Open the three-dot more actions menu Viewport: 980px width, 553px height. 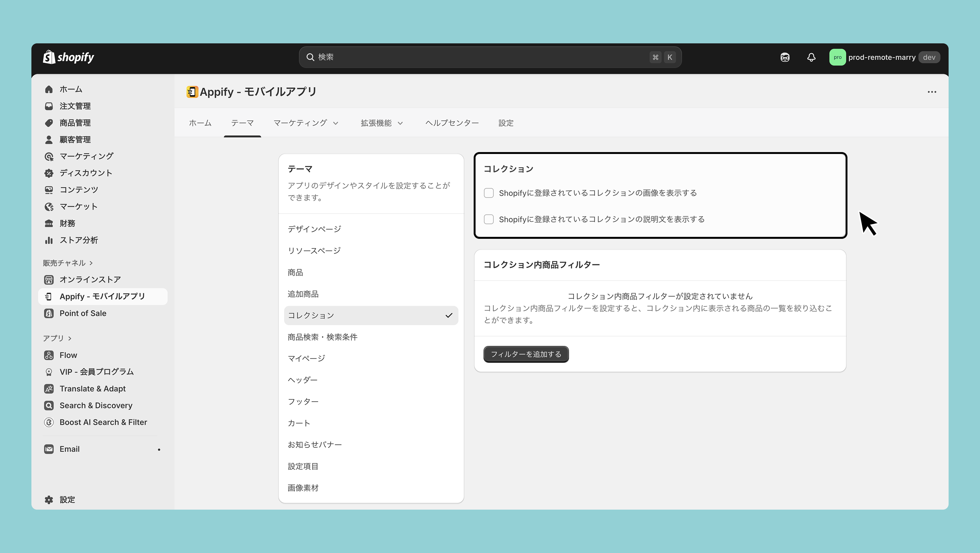pyautogui.click(x=932, y=92)
